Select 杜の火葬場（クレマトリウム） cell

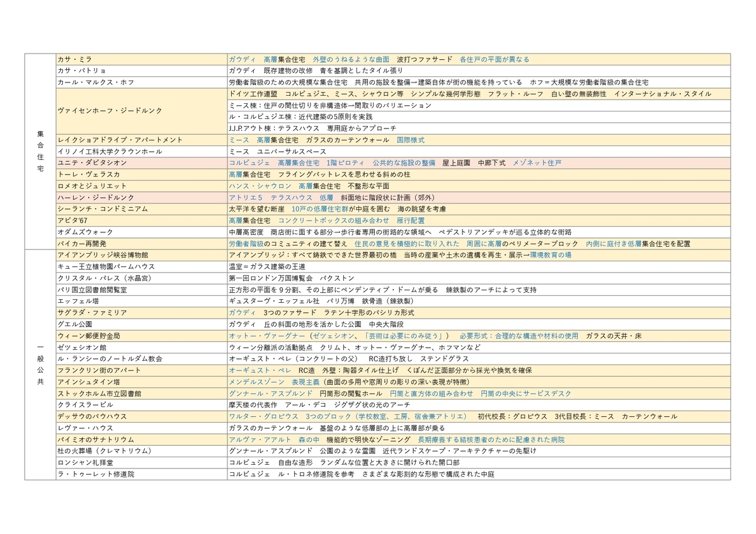(141, 451)
